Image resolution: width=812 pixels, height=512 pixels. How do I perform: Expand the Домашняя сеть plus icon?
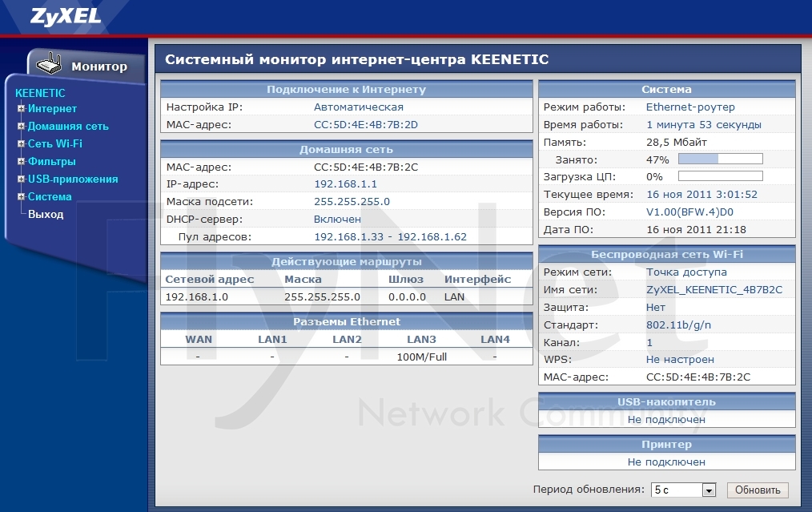22,127
